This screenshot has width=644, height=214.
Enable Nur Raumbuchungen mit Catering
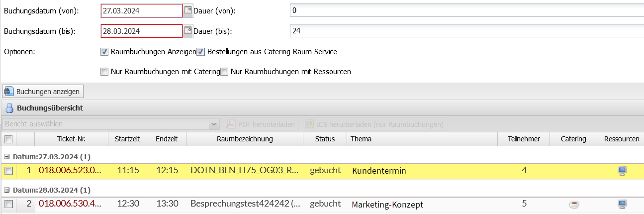point(104,72)
